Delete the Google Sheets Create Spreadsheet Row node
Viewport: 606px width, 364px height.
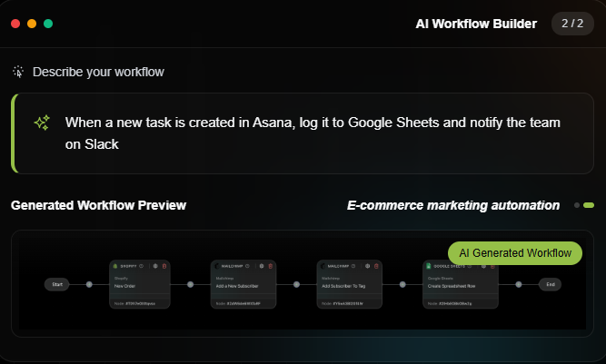[x=492, y=266]
